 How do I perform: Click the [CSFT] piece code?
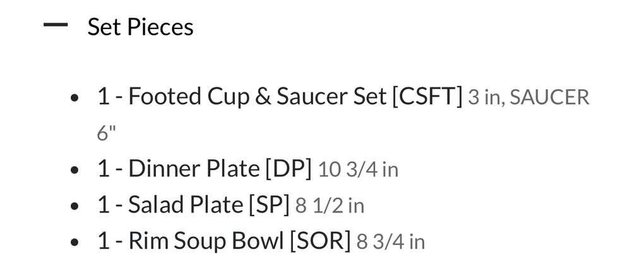(427, 97)
